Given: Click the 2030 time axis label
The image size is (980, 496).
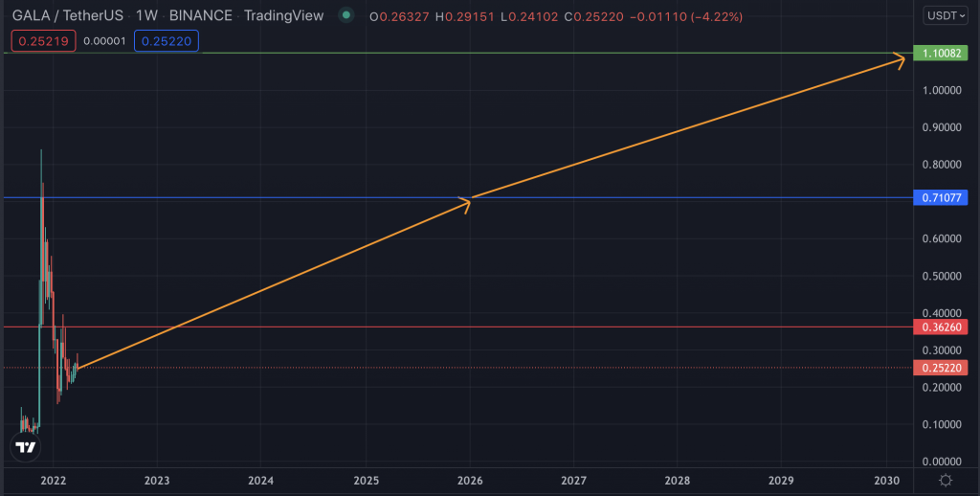Looking at the screenshot, I should (886, 481).
